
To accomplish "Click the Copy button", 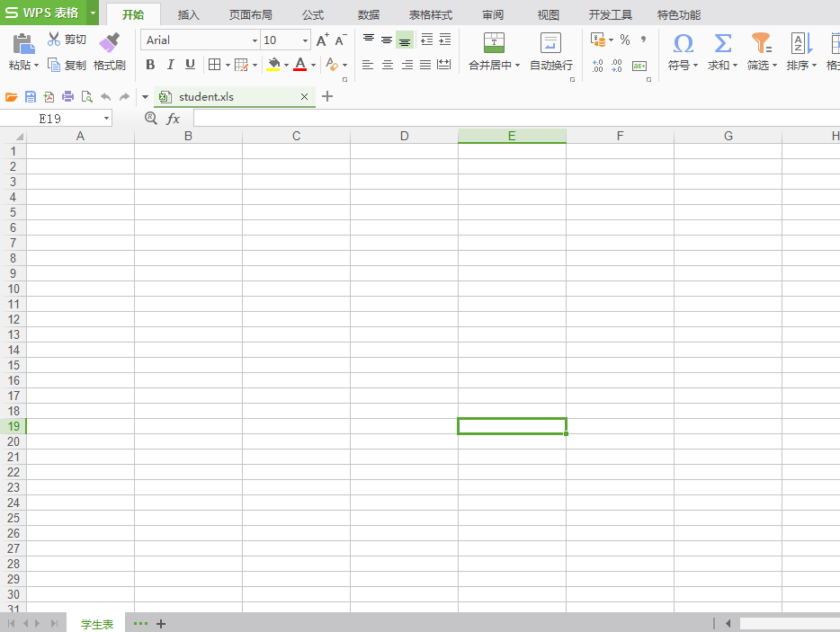I will pyautogui.click(x=67, y=66).
